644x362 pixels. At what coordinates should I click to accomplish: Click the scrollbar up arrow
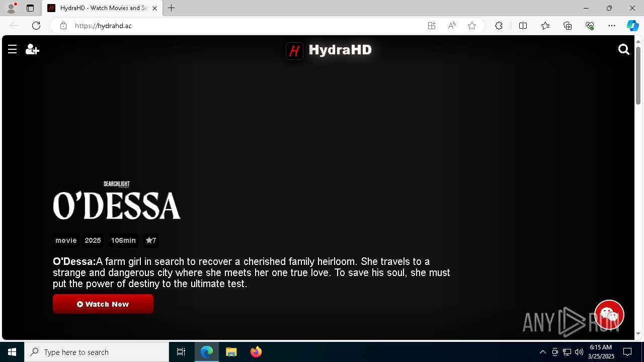coord(638,41)
